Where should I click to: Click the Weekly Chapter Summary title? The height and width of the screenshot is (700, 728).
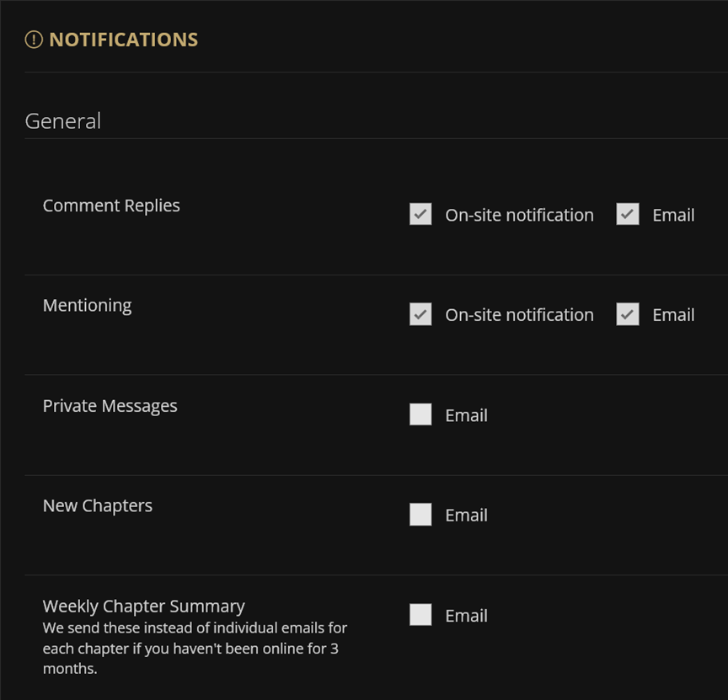144,606
